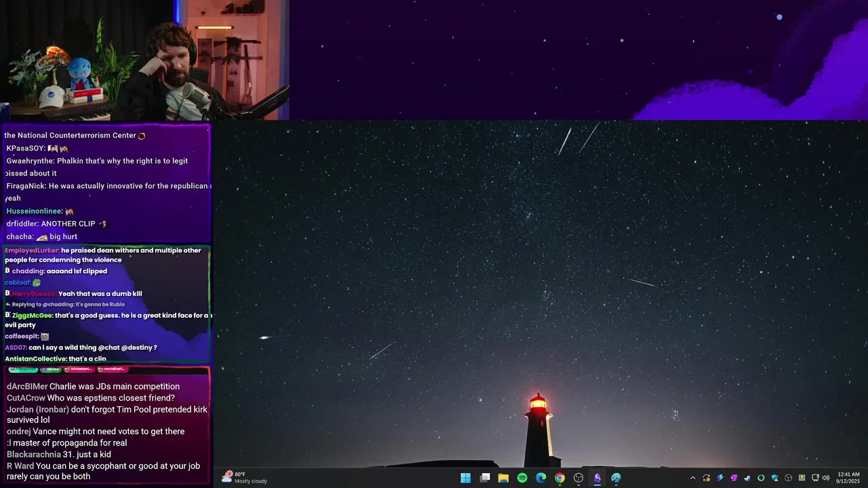Open the paint palette app on the taskbar
868x488 pixels.
pyautogui.click(x=616, y=478)
